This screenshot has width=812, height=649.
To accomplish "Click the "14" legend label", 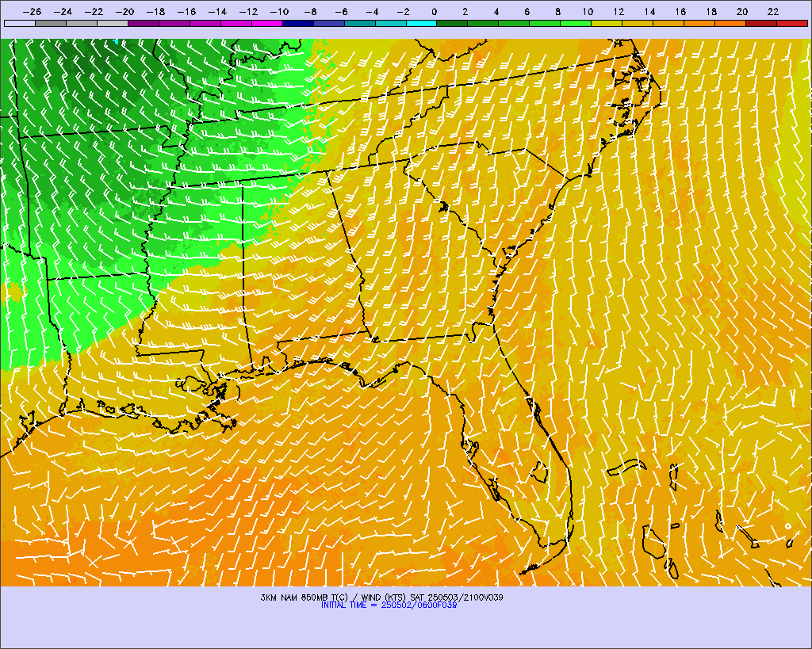I will point(650,12).
